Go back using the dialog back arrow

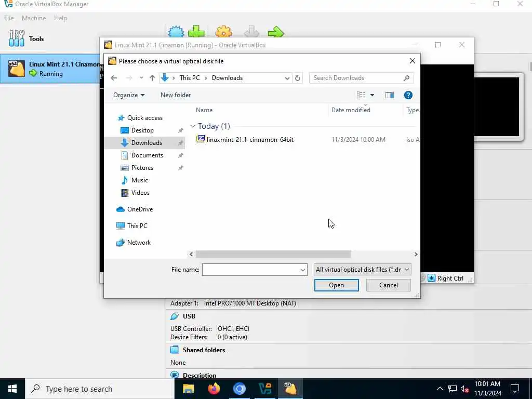[114, 78]
